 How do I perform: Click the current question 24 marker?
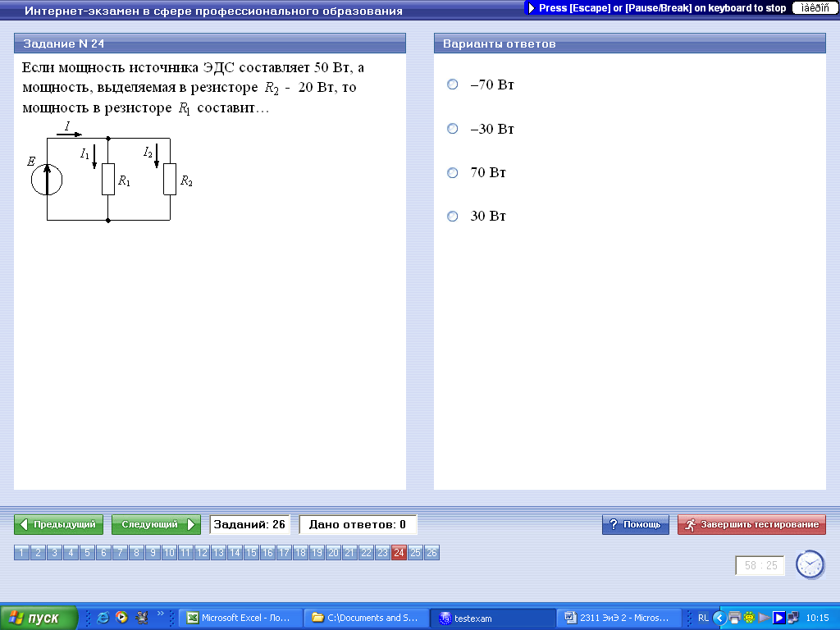point(399,552)
